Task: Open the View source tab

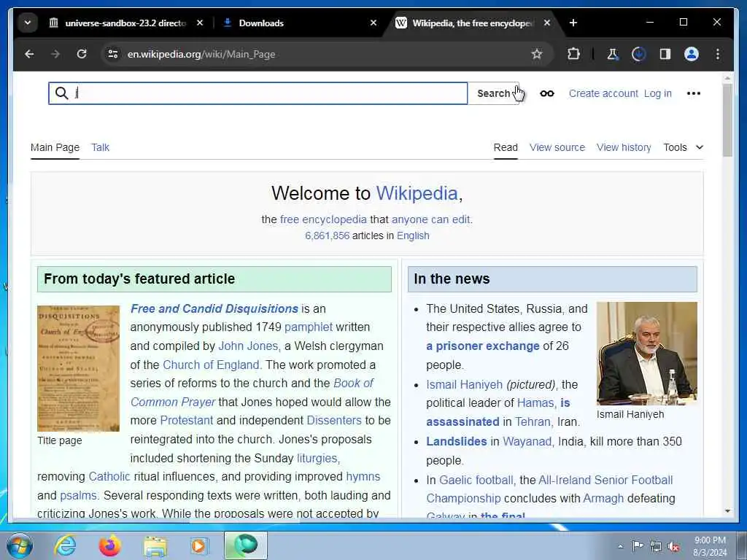Action: 557,147
